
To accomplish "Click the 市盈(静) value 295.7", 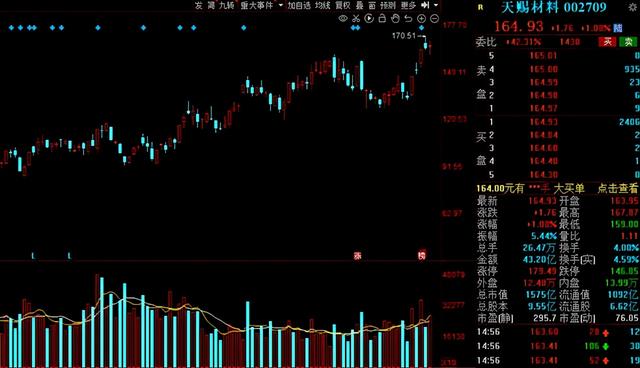I will click(545, 318).
